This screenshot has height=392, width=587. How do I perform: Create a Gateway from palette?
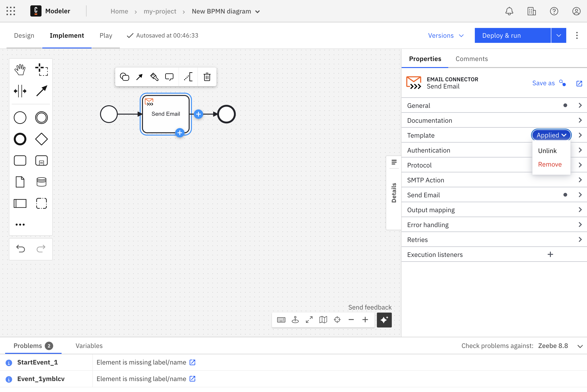point(41,139)
